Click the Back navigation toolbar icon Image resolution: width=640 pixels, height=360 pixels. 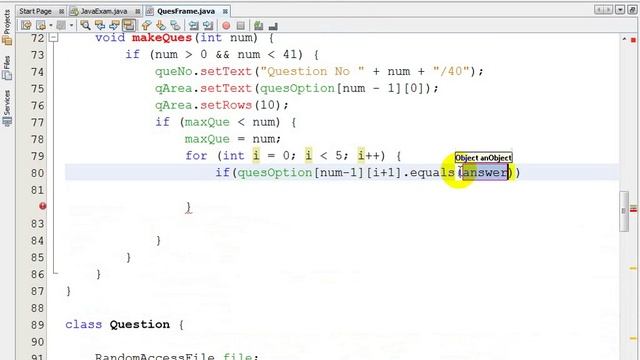click(41, 26)
